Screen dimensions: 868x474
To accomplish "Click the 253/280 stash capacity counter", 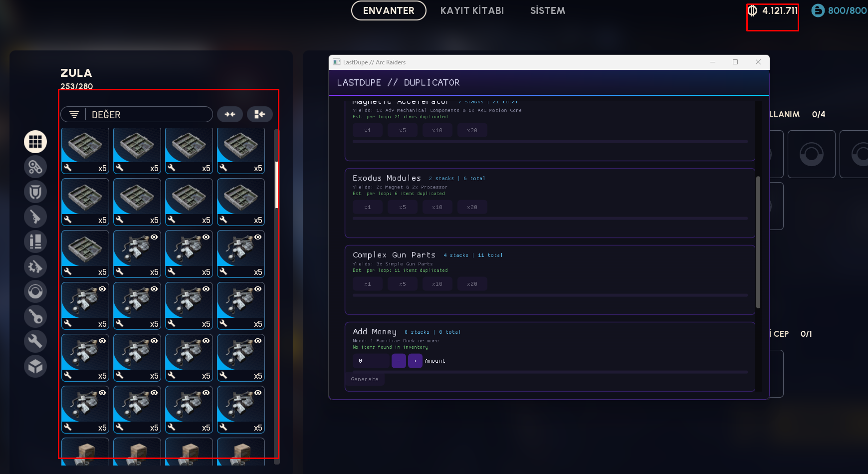I will coord(76,86).
